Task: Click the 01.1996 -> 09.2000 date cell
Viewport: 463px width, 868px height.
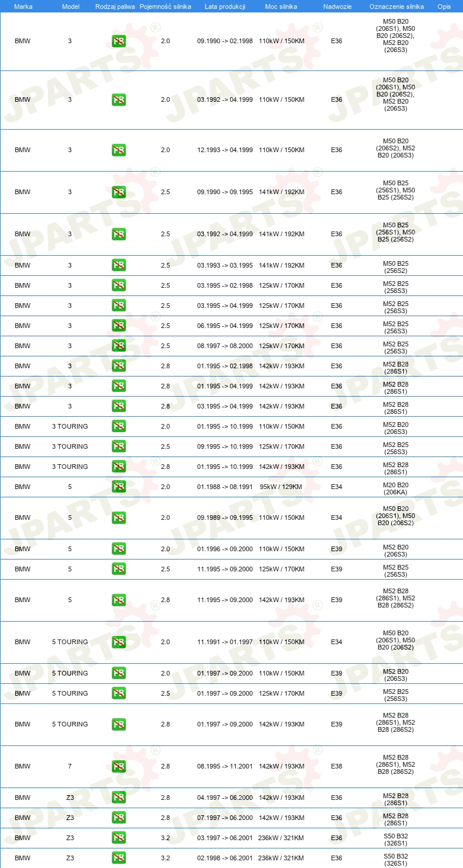Action: click(225, 549)
